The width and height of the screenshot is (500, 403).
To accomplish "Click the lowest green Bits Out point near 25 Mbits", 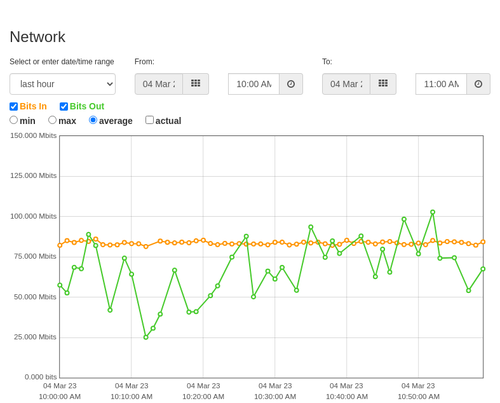I will coord(146,337).
